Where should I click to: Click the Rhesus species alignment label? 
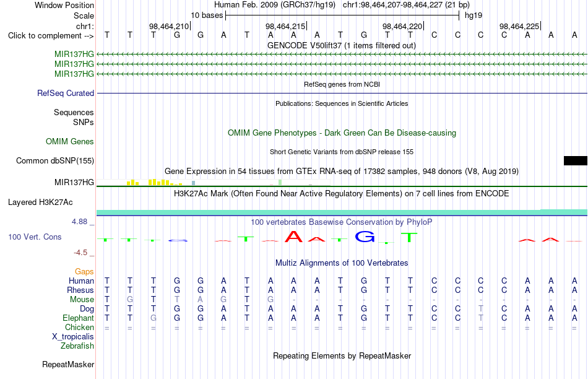tap(80, 290)
